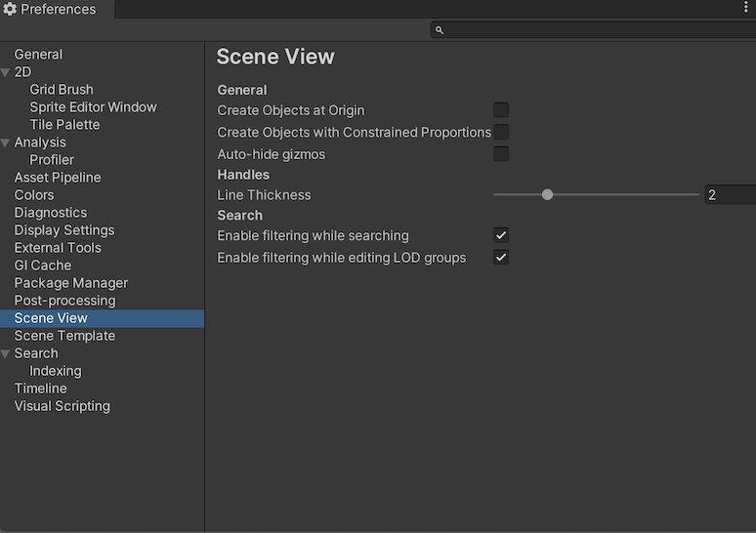Open Timeline preferences

(x=40, y=389)
